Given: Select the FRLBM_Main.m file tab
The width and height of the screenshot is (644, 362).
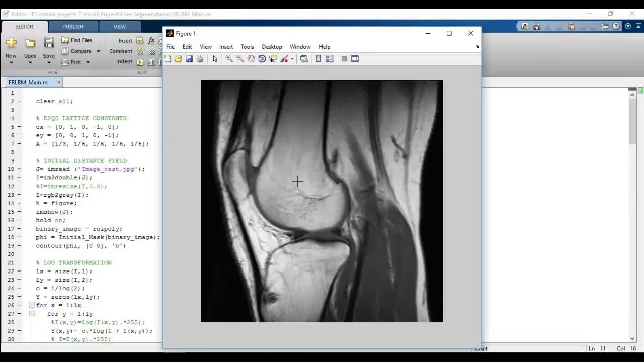Looking at the screenshot, I should (28, 82).
